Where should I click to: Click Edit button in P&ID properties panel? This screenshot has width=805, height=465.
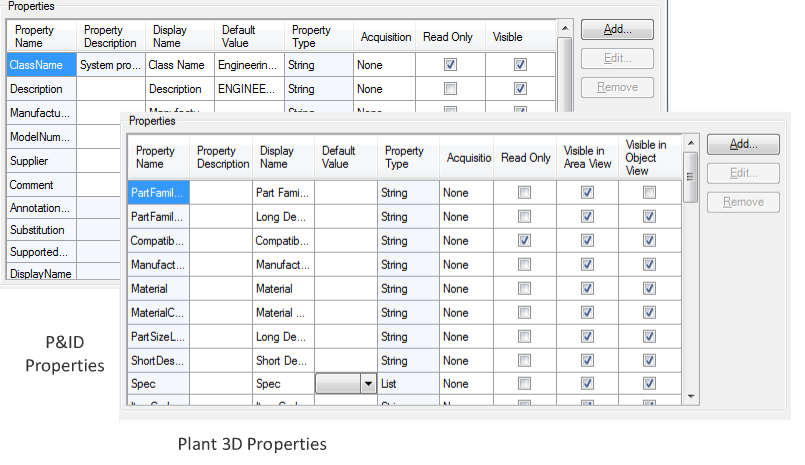[617, 59]
